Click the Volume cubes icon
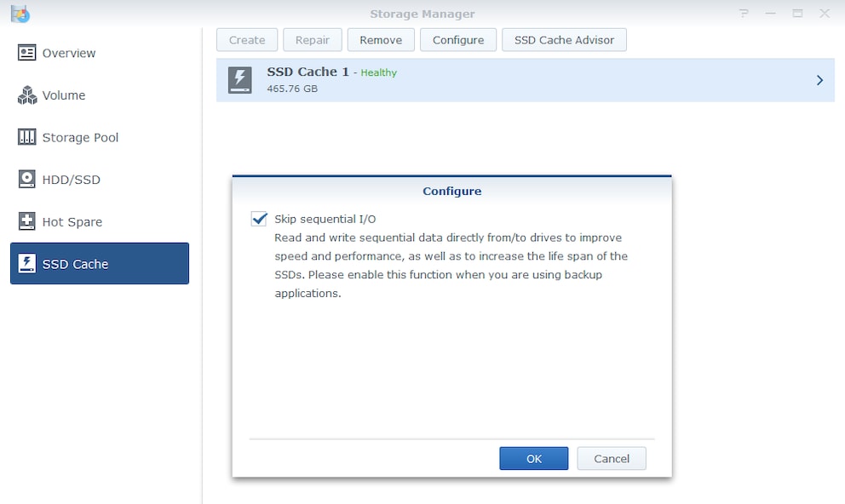The height and width of the screenshot is (504, 845). click(x=27, y=95)
